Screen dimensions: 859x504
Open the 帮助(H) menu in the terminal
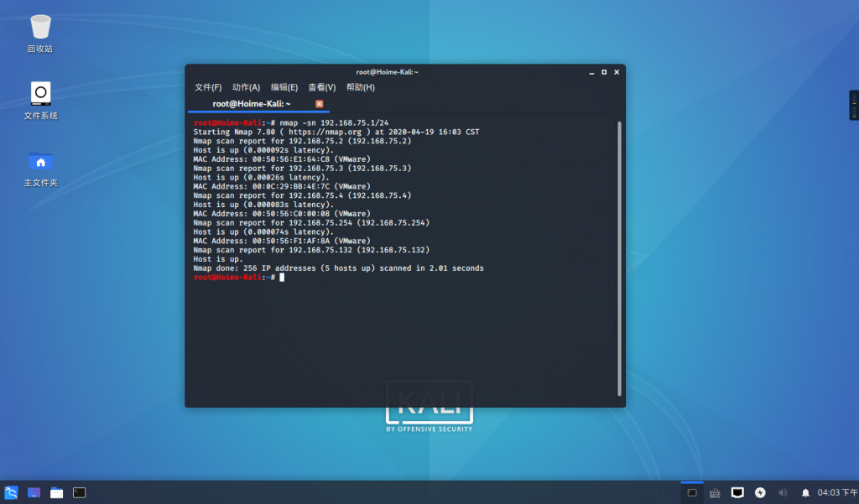click(361, 87)
